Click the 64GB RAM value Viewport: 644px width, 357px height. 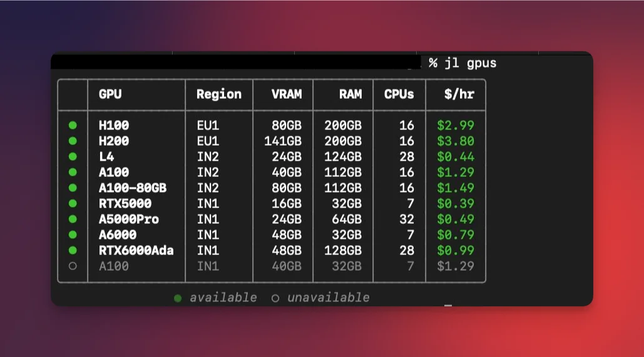pyautogui.click(x=347, y=219)
